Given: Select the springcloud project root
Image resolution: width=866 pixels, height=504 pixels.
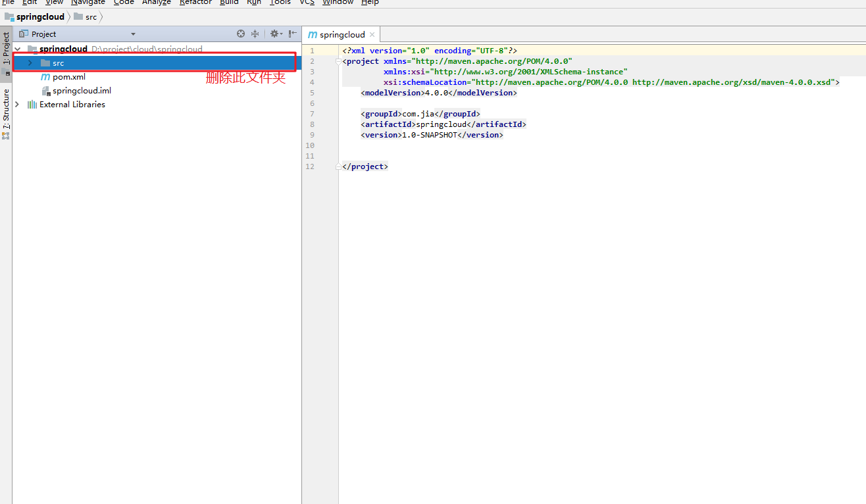Looking at the screenshot, I should tap(63, 49).
